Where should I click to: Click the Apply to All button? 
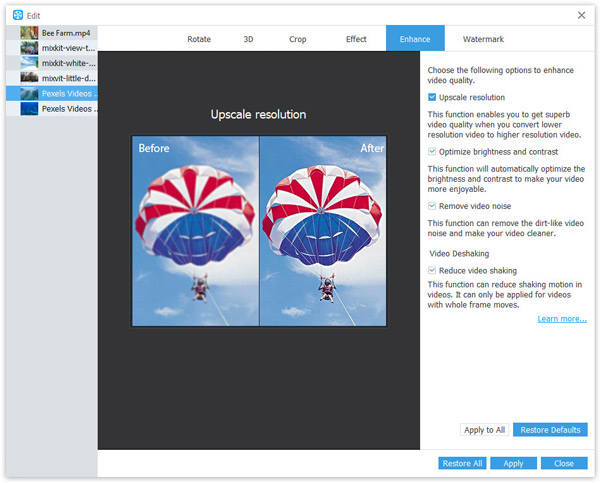pos(484,430)
